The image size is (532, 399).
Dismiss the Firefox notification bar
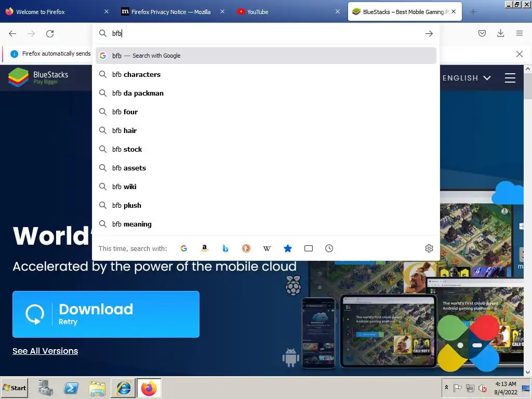pyautogui.click(x=519, y=54)
